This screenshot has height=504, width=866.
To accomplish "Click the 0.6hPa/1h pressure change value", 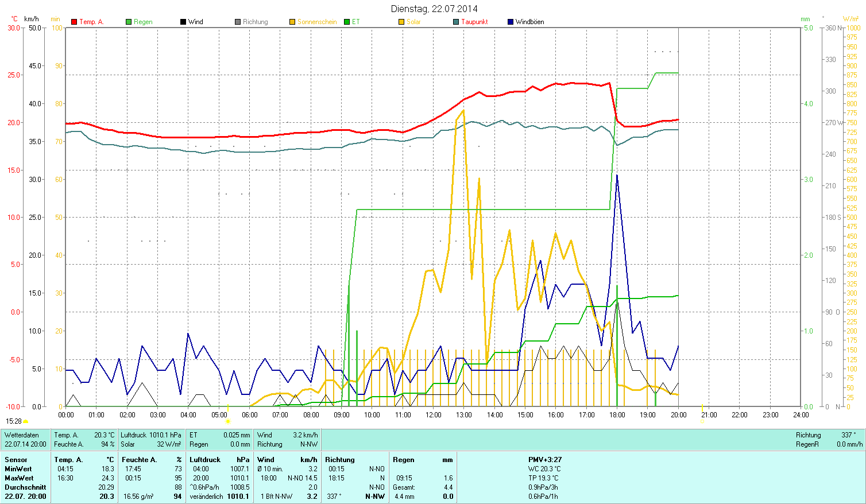I will point(543,497).
